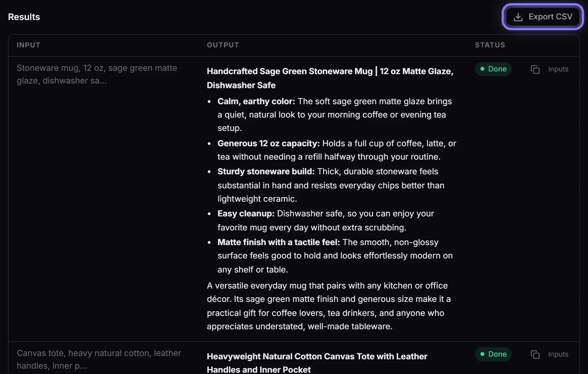Open Inputs for the Canvas tote row
The width and height of the screenshot is (588, 374).
tap(558, 354)
